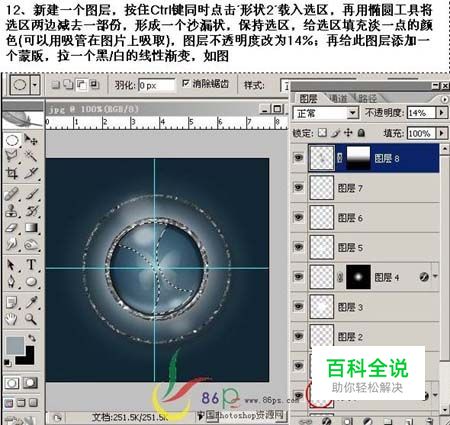Switch to the 图层 layers tab
Viewport: 450px width, 425px height.
pyautogui.click(x=308, y=99)
